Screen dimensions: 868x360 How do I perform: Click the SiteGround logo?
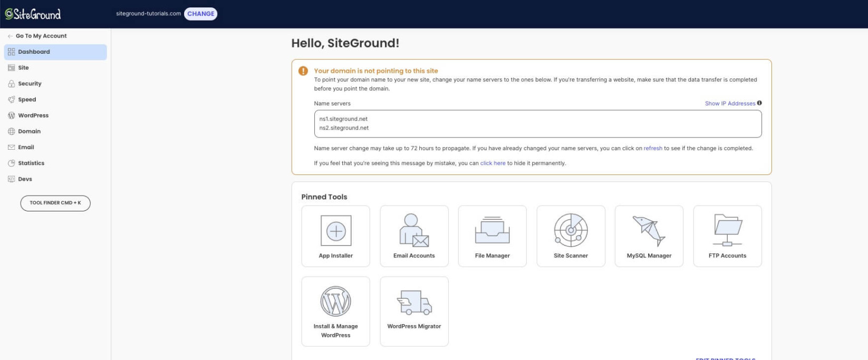click(x=33, y=14)
